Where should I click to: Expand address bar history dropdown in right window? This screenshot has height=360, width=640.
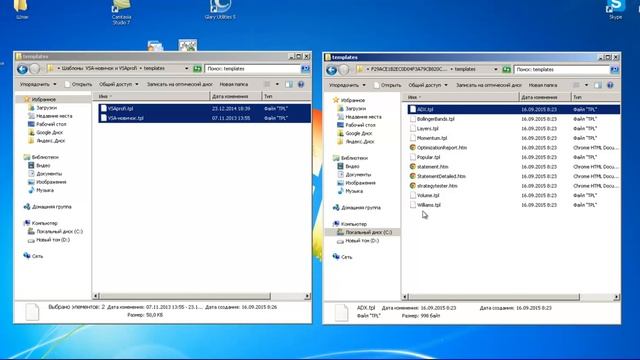pos(496,69)
